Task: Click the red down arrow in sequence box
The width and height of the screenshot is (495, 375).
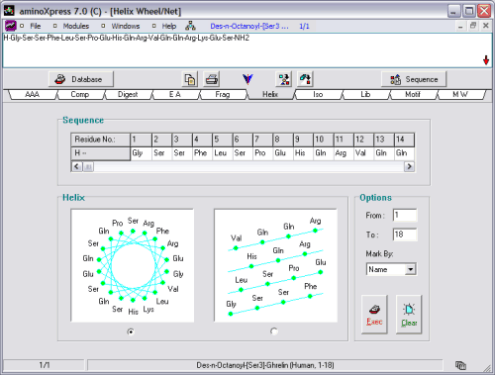Action: click(486, 60)
